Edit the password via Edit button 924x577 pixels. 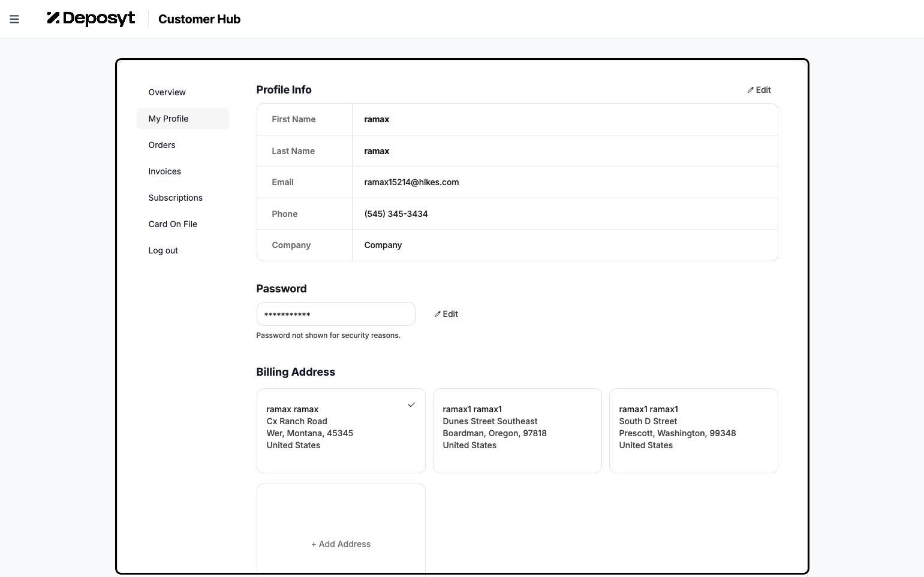pos(446,314)
